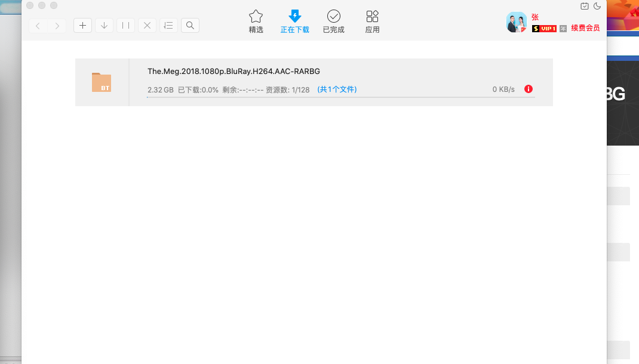Open the sort list toolbar button
639x364 pixels.
168,25
